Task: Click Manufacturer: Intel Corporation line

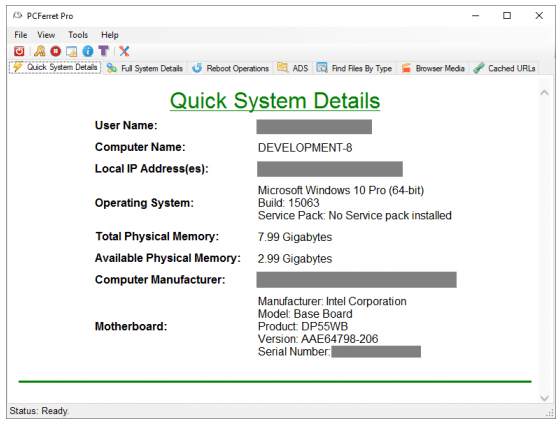Action: click(332, 302)
